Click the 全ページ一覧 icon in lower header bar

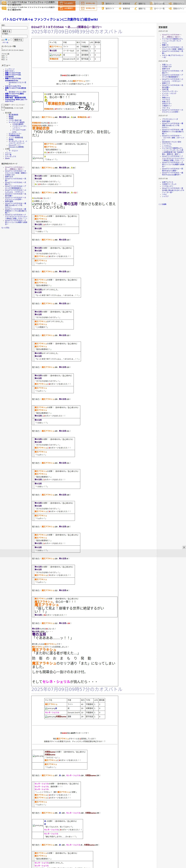pyautogui.click(x=152, y=8)
